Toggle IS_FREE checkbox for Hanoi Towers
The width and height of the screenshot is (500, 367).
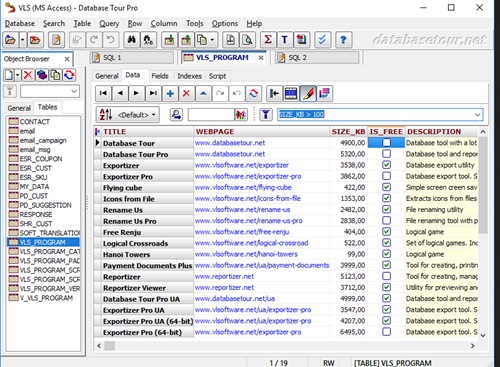[x=386, y=254]
